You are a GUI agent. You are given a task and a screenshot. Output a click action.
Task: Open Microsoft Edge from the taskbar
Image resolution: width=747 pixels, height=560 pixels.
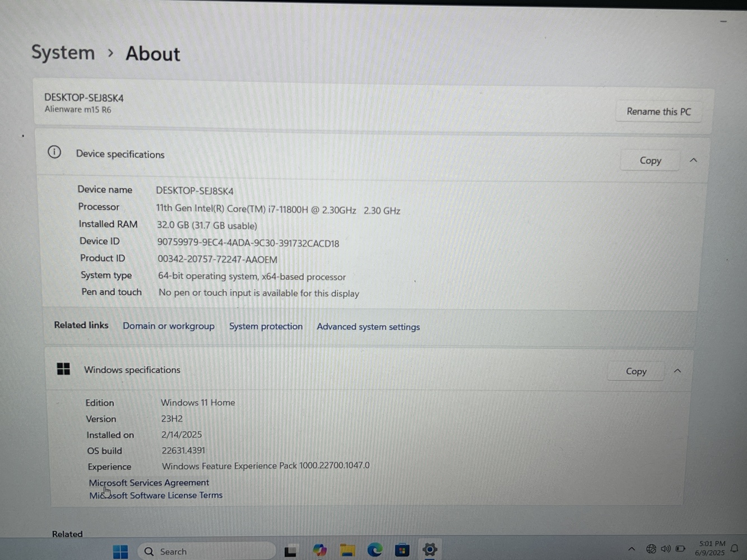coord(375,550)
